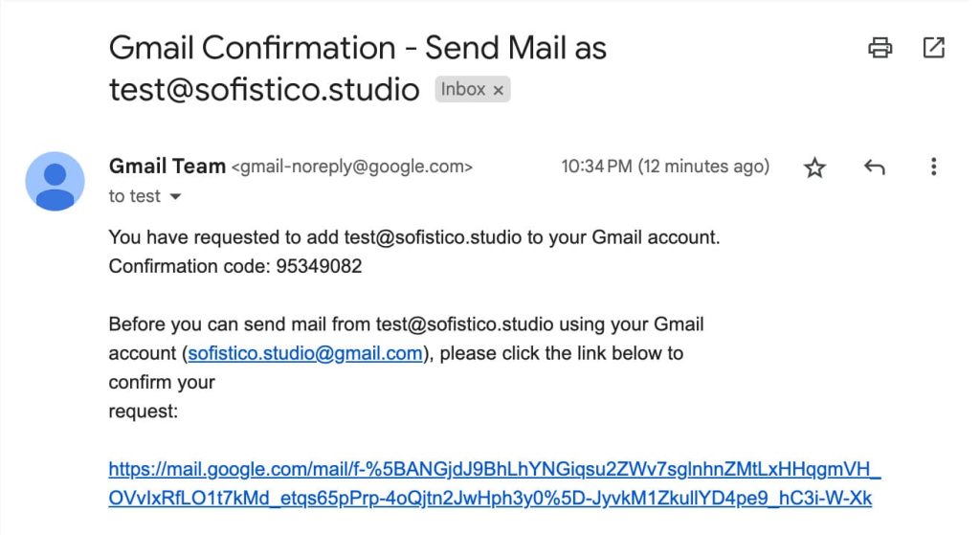Expand recipient details arrow beside "to test"

pos(175,197)
